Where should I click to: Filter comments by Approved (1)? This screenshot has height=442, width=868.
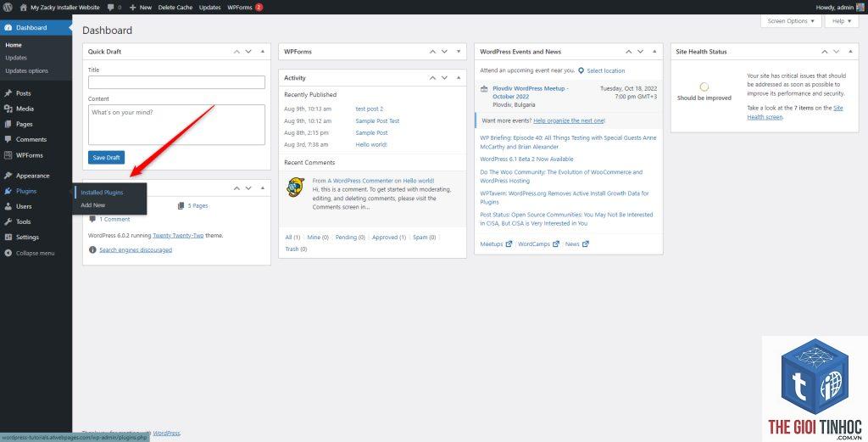pyautogui.click(x=389, y=237)
